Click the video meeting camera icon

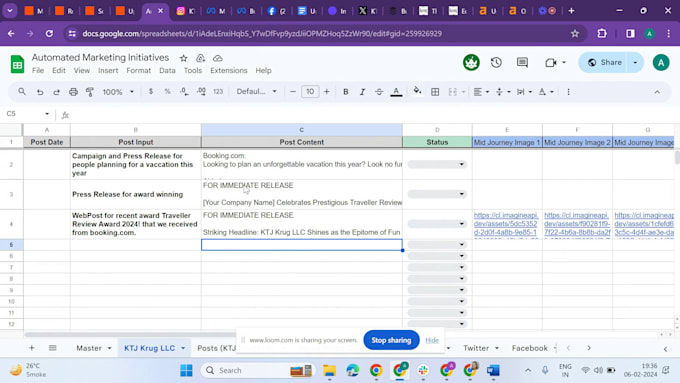pos(550,62)
